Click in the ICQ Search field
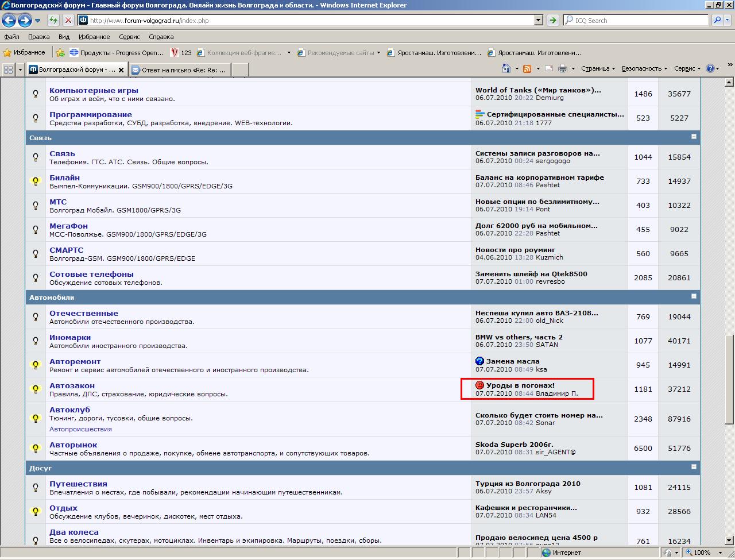Image resolution: width=735 pixels, height=560 pixels. [x=637, y=20]
